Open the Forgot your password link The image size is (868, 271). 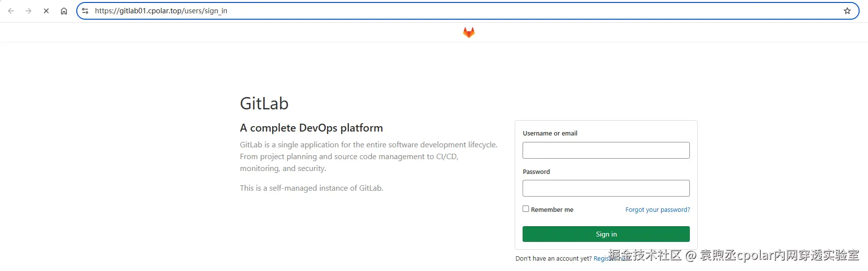tap(657, 209)
